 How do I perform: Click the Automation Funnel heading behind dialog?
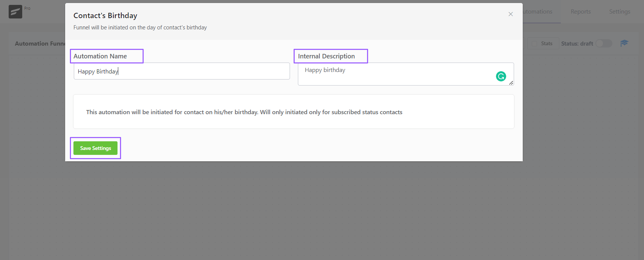click(x=40, y=44)
